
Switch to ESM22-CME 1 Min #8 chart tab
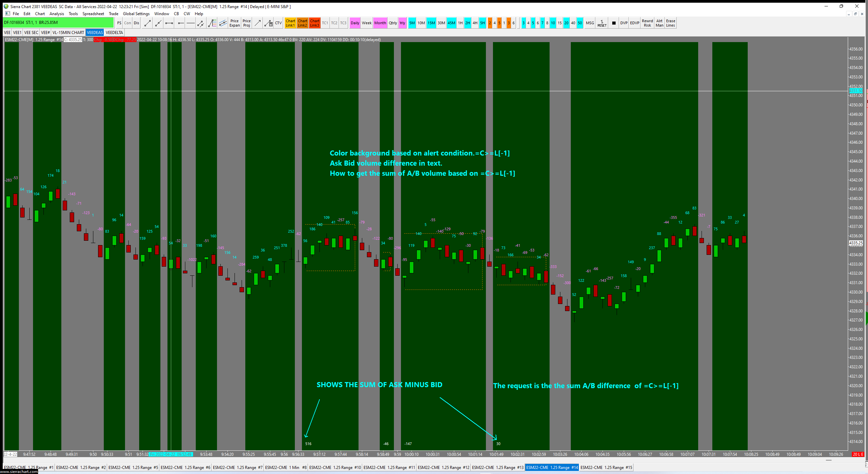click(x=286, y=467)
